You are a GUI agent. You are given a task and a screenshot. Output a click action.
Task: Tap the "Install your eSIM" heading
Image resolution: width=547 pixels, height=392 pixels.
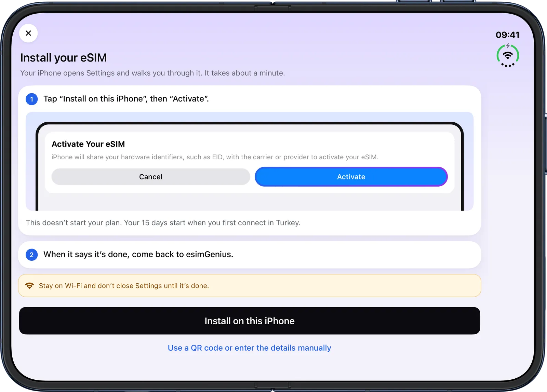pos(64,58)
